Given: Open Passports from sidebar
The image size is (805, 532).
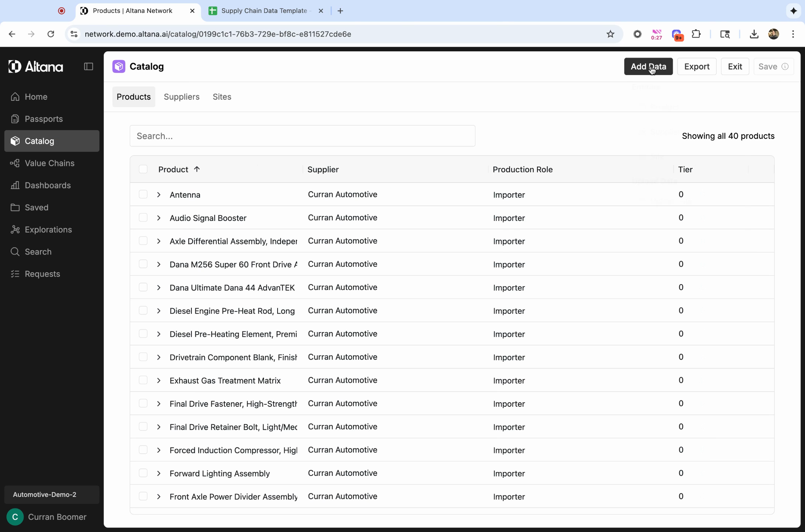Looking at the screenshot, I should (x=43, y=119).
